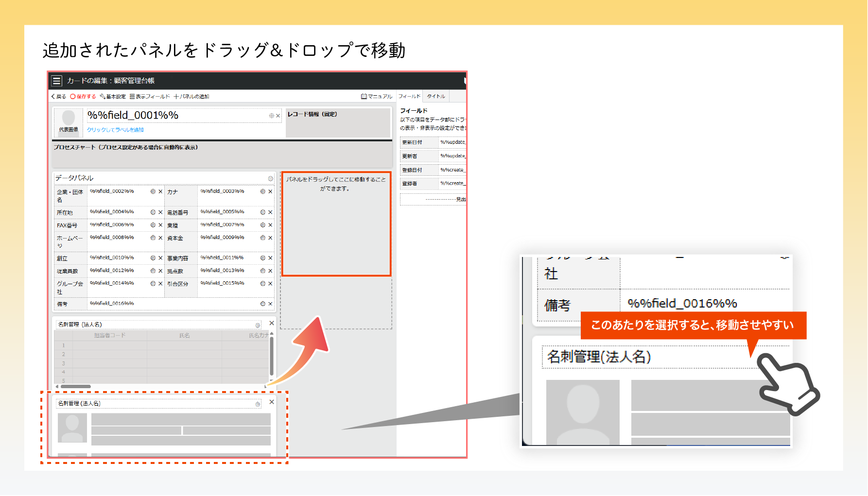Close the upper 名刺管理 (法人名) table panel
Image resolution: width=868 pixels, height=496 pixels.
(272, 323)
